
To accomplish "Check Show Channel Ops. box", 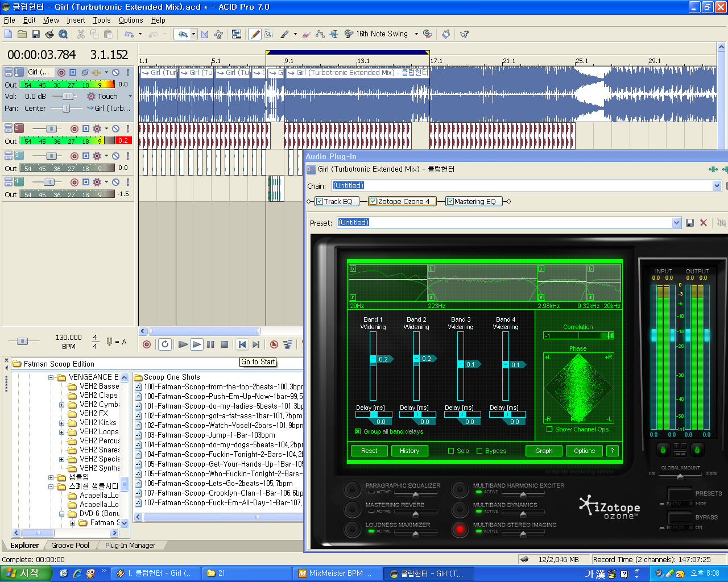I will pos(549,429).
